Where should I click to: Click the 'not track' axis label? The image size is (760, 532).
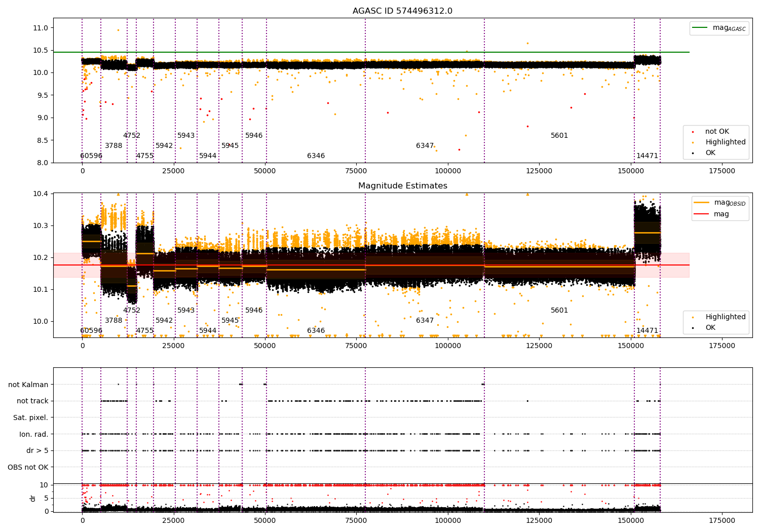(x=32, y=401)
